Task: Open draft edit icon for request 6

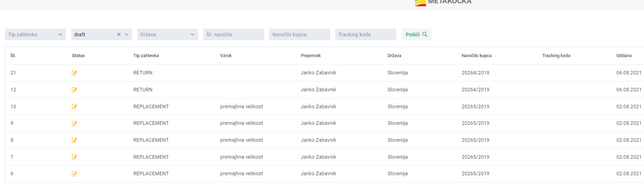Action: (x=74, y=174)
